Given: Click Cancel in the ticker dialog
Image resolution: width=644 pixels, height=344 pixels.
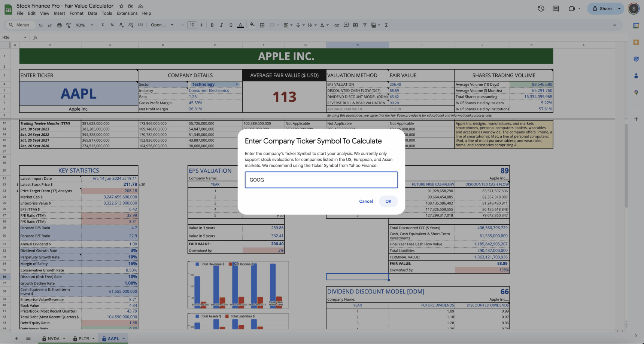Looking at the screenshot, I should pyautogui.click(x=366, y=201).
